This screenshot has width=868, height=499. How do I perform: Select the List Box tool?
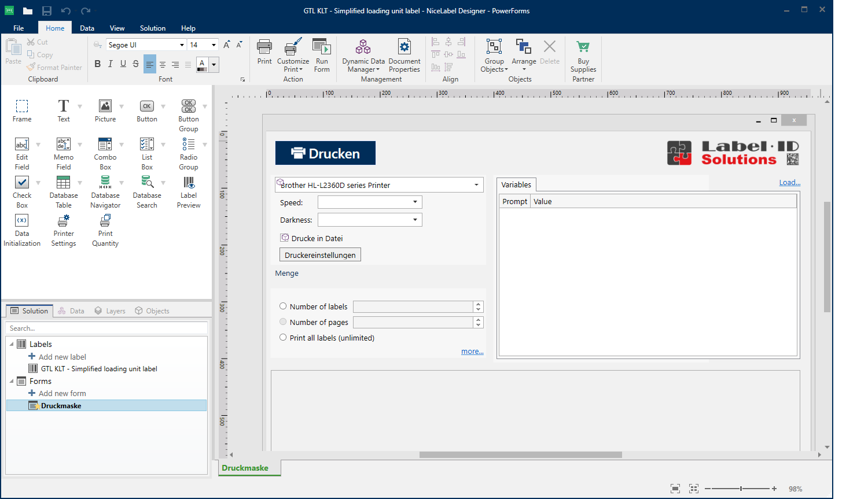[x=147, y=154]
